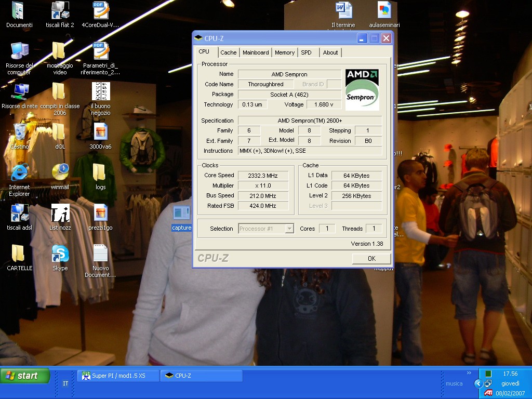Click the AMD Sempron(TM) 2600+ specification
This screenshot has height=399, width=532.
pos(310,121)
